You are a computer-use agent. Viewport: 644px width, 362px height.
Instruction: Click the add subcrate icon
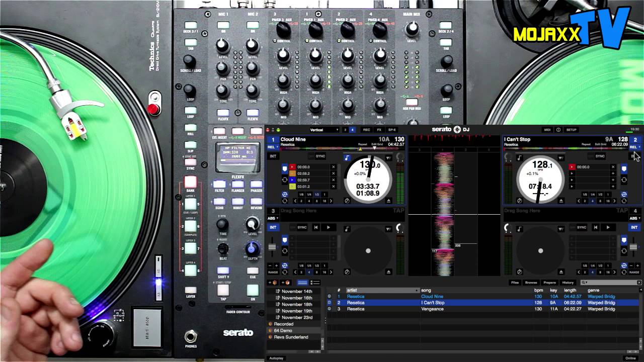point(286,283)
